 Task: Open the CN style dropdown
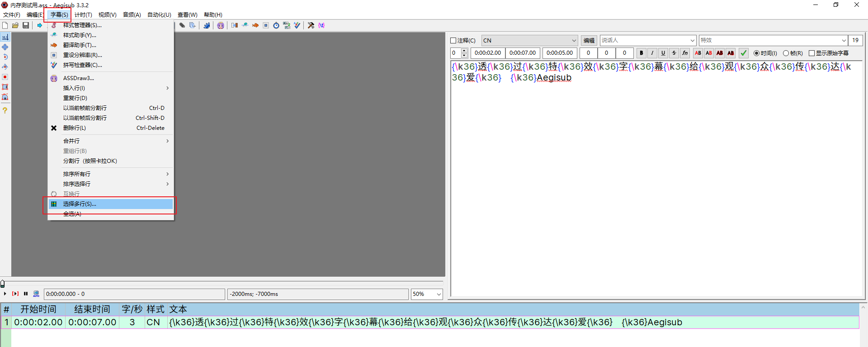pos(529,40)
